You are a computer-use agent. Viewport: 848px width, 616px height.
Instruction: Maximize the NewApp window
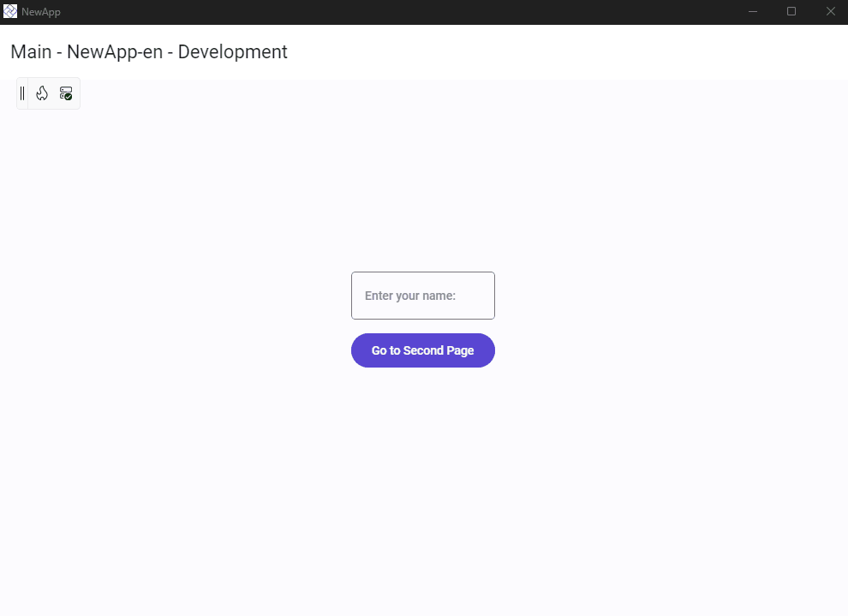click(791, 11)
